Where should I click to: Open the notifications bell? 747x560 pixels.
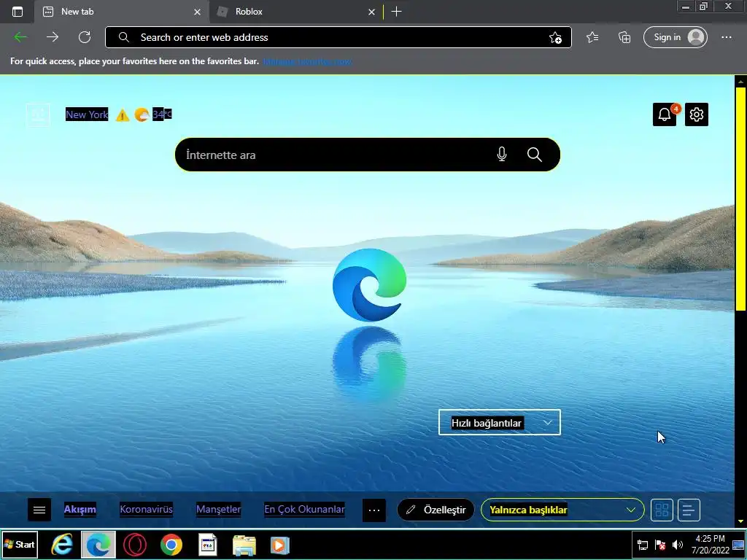(665, 114)
